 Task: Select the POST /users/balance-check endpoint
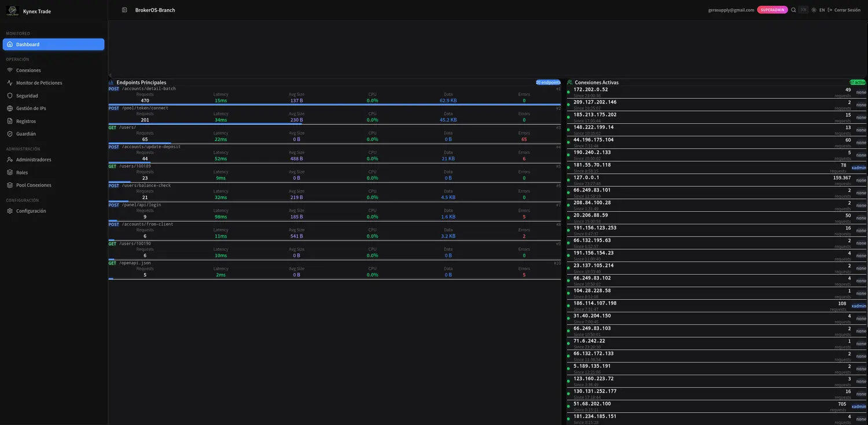(334, 193)
